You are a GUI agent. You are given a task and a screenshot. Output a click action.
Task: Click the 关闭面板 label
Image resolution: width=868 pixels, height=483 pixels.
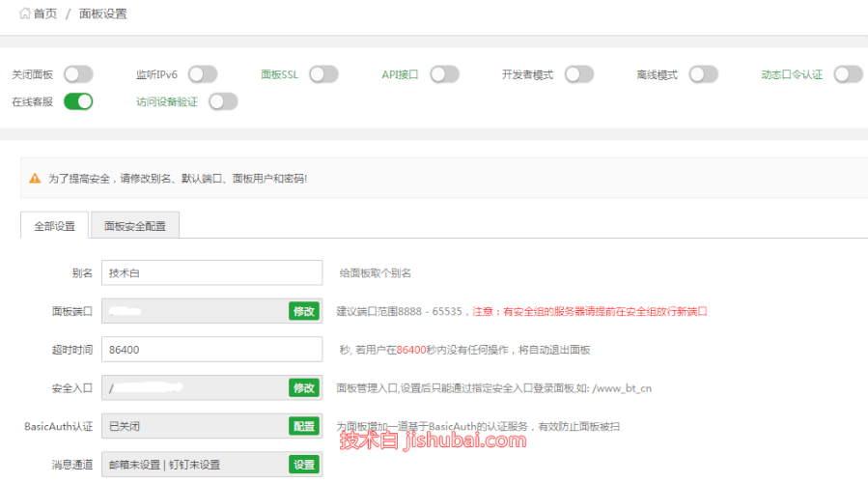click(x=32, y=74)
